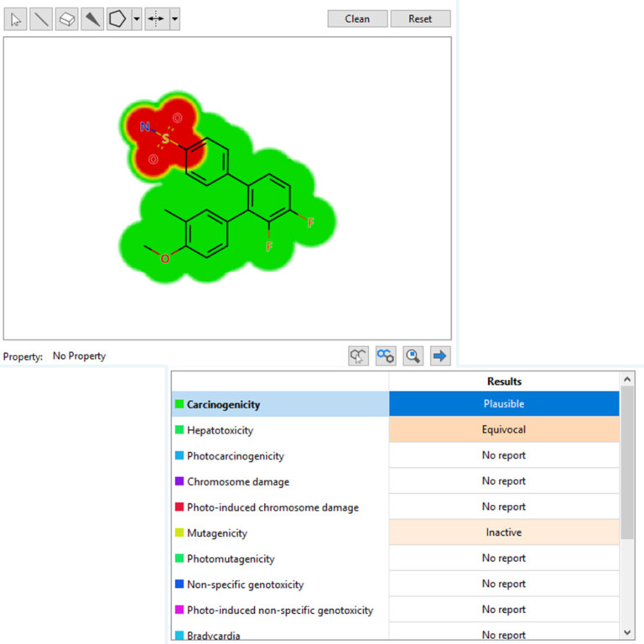Click the red Photo-induced chromosome damage swatch
This screenshot has width=644, height=644.
[x=179, y=506]
